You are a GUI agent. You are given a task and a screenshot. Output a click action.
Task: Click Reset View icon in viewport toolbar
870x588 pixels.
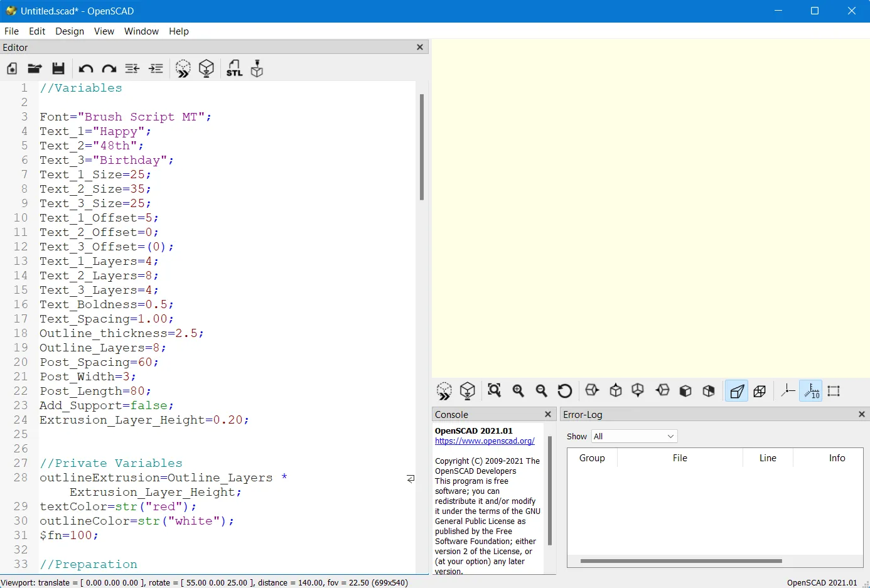pyautogui.click(x=565, y=391)
